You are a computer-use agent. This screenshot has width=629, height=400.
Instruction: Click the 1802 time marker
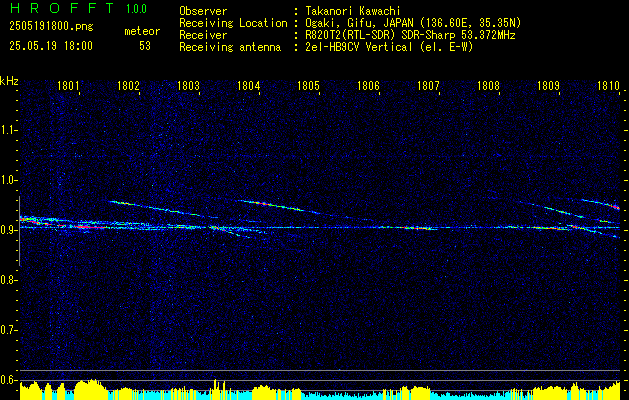(128, 85)
